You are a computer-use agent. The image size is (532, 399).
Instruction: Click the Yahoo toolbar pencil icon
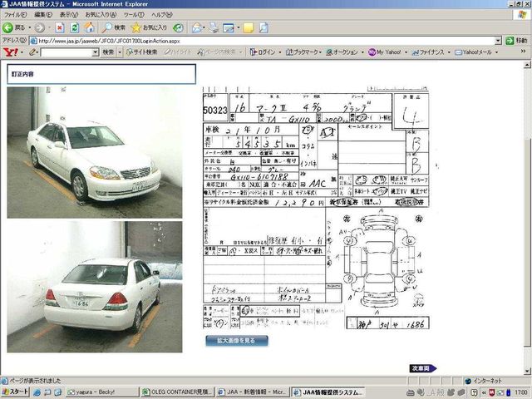click(x=32, y=52)
